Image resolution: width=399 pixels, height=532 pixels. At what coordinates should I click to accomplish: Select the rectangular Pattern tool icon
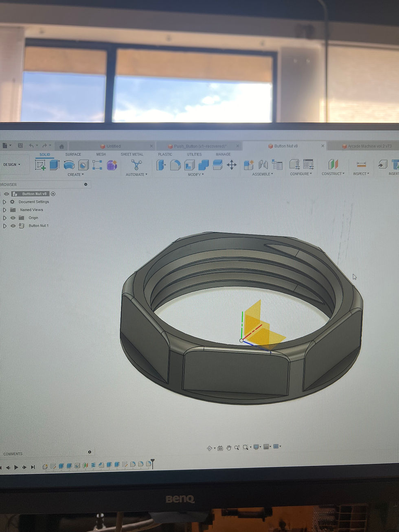tap(97, 165)
